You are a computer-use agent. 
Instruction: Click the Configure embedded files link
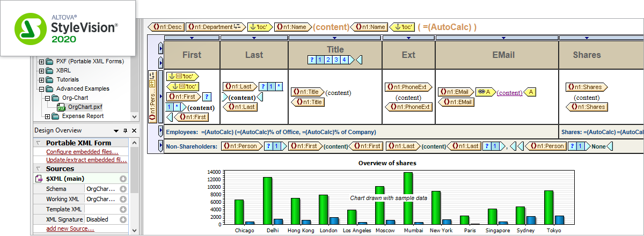click(x=82, y=152)
